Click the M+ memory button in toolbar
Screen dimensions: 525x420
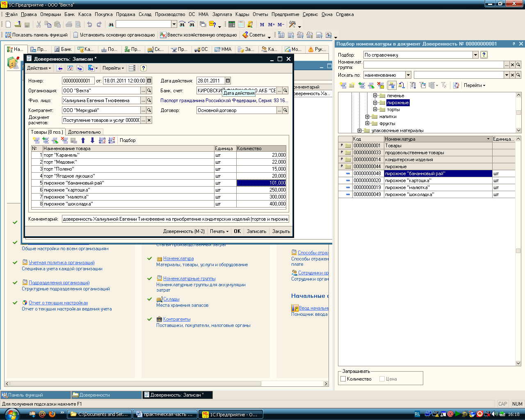271,25
